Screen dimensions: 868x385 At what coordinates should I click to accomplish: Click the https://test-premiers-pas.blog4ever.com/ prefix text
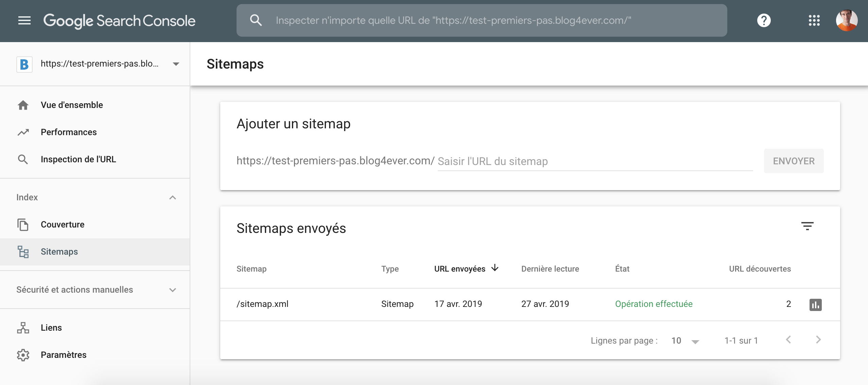click(x=335, y=161)
